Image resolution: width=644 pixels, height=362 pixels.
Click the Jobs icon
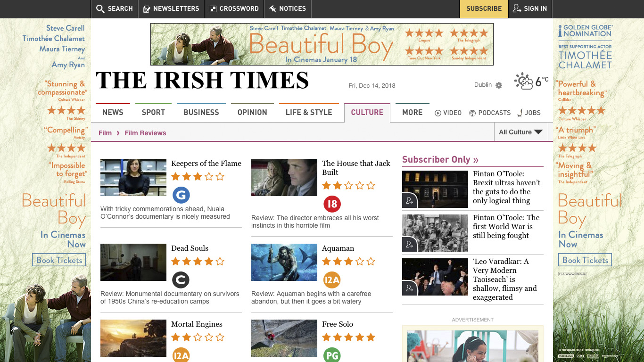pyautogui.click(x=520, y=113)
